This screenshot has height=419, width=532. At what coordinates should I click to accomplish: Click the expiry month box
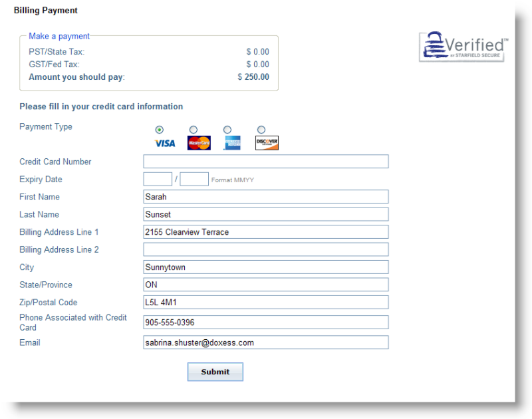[x=158, y=179]
